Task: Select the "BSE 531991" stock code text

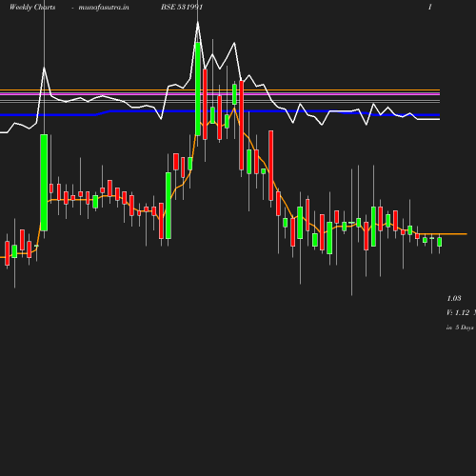Action: click(182, 7)
